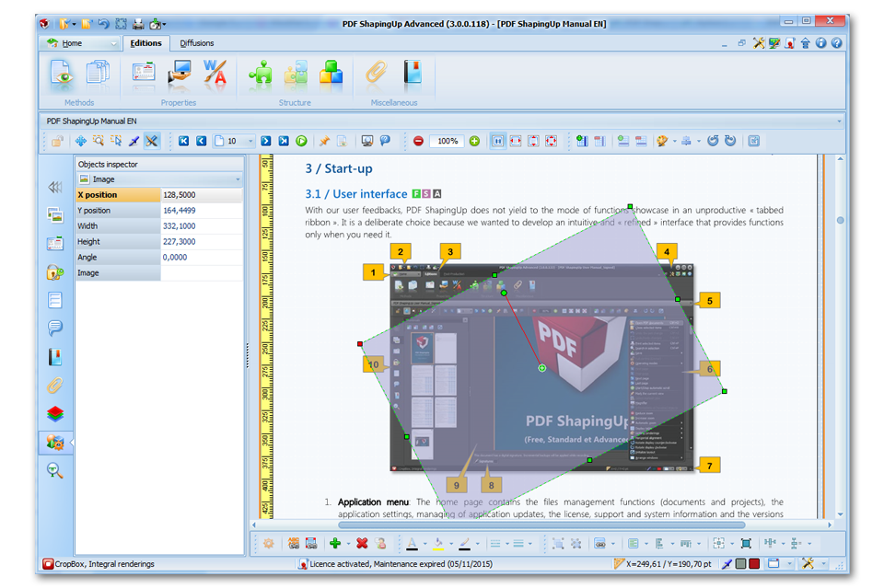Open the palette colors dropdown arrow
The height and width of the screenshot is (588, 884).
tap(674, 142)
